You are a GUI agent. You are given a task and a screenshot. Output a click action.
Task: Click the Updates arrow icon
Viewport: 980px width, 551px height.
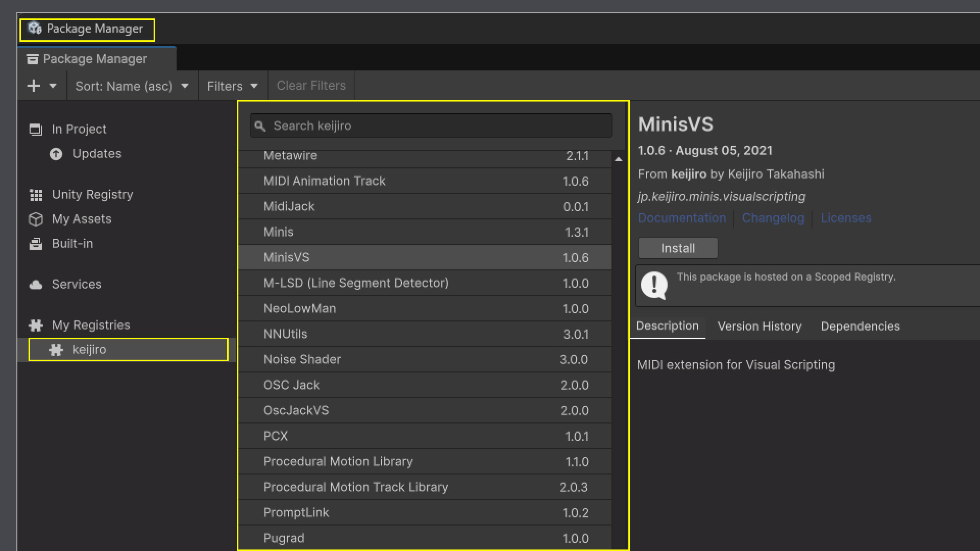point(56,154)
